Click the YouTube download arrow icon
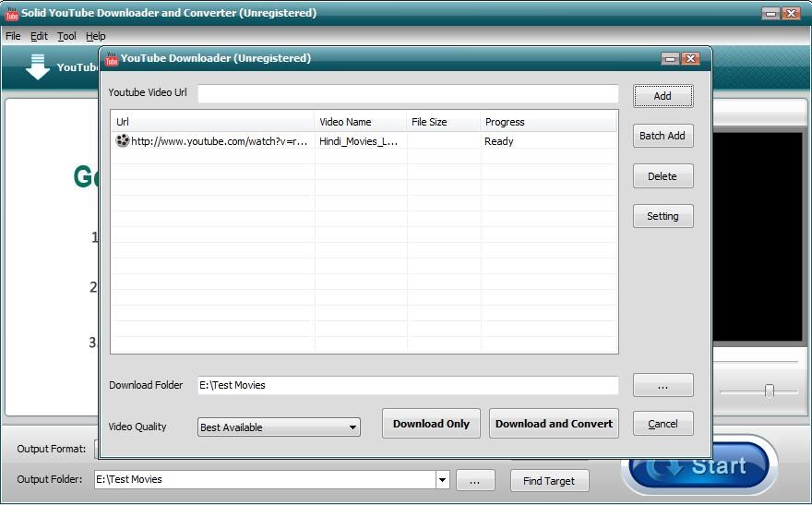 click(x=37, y=66)
